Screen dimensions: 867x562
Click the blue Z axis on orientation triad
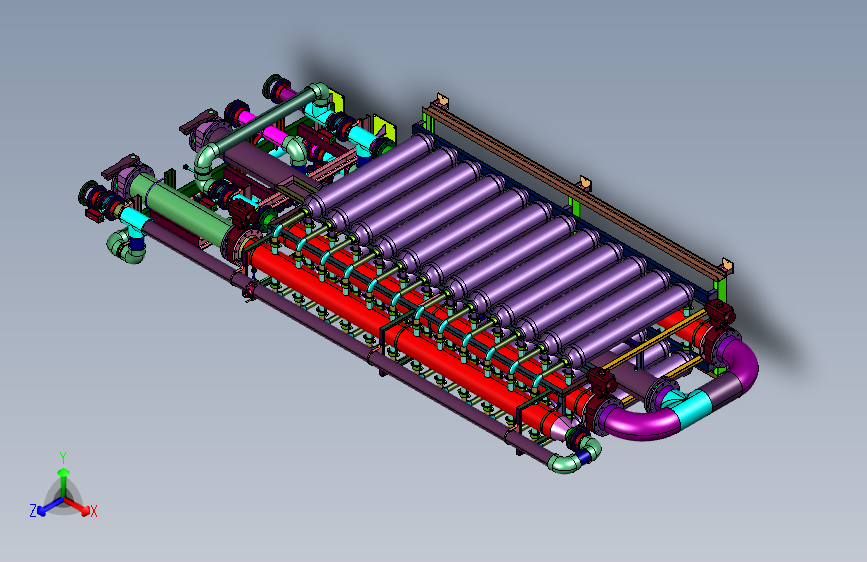(51, 506)
